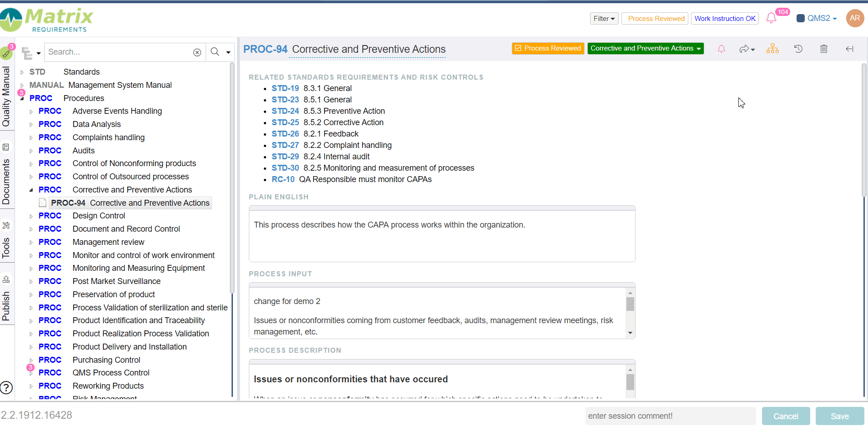
Task: Open the STD-25 Corrective Action link
Action: pyautogui.click(x=285, y=122)
